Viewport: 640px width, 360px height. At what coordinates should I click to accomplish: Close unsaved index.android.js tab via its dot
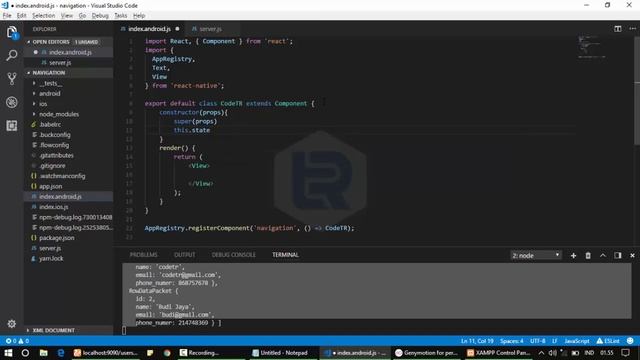pos(177,29)
